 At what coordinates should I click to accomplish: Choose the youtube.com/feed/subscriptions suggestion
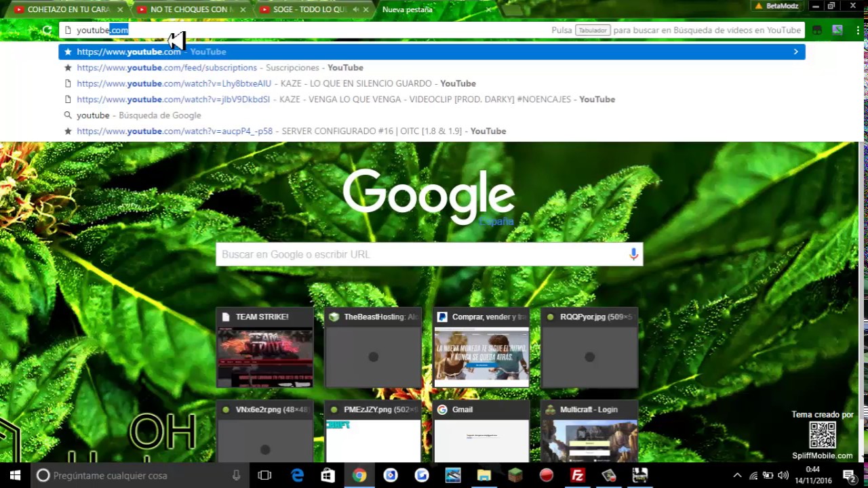(431, 68)
